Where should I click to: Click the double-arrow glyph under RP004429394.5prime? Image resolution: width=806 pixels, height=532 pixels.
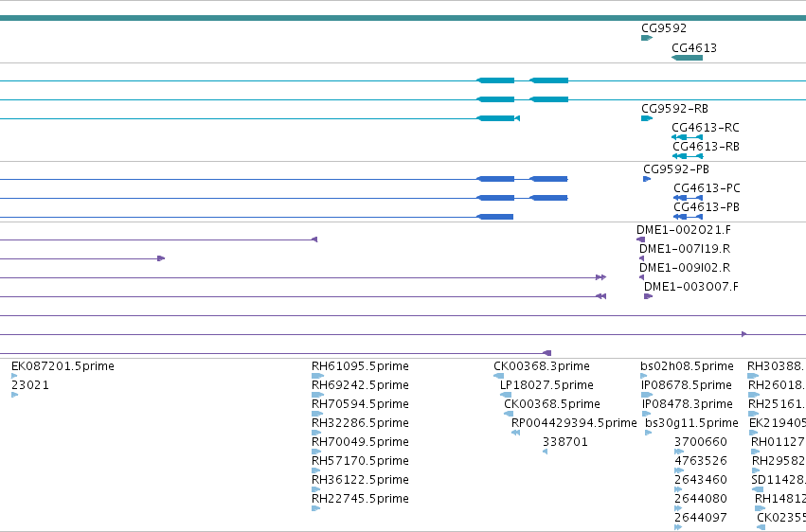[x=515, y=433]
